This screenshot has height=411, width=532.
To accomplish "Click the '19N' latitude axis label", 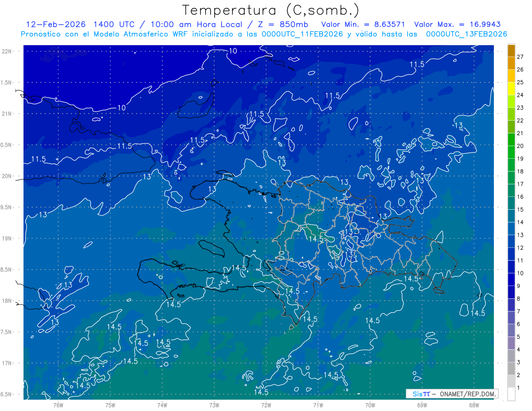I will click(8, 239).
